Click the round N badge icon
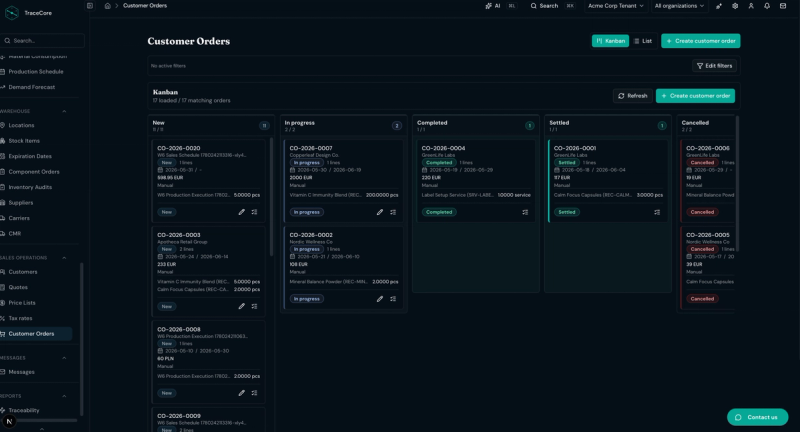Viewport: 800px width, 432px height. pos(9,421)
